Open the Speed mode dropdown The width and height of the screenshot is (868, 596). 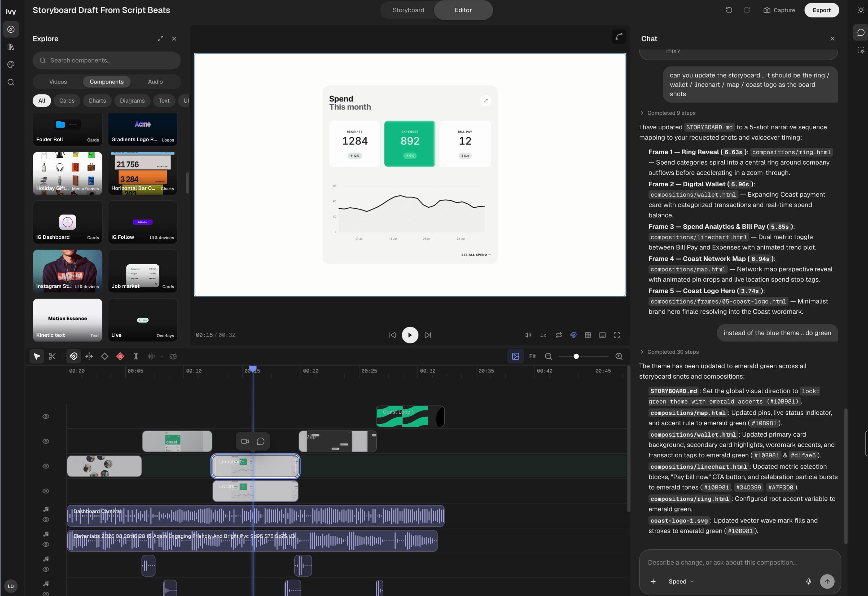(x=681, y=581)
